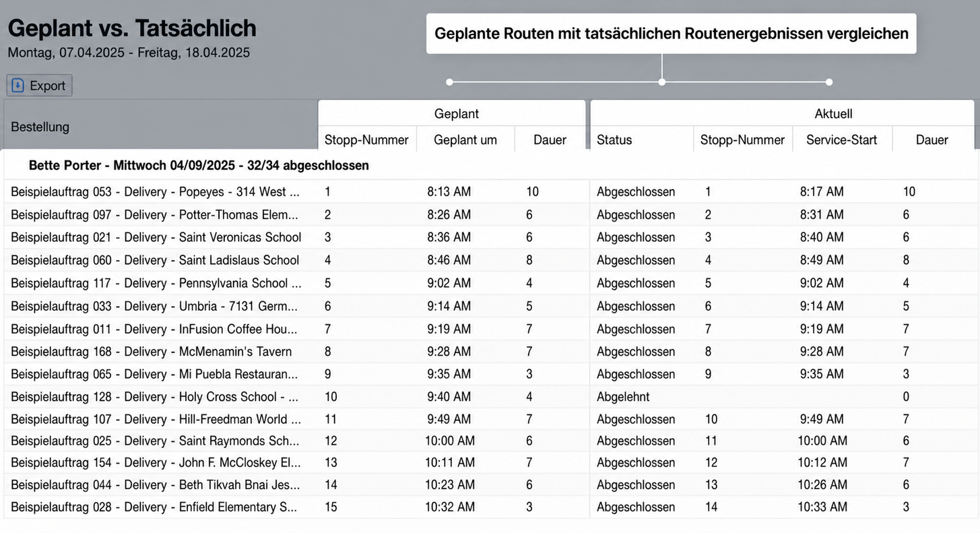Select Beispielauftrag 053 Popeyes order

(x=156, y=192)
